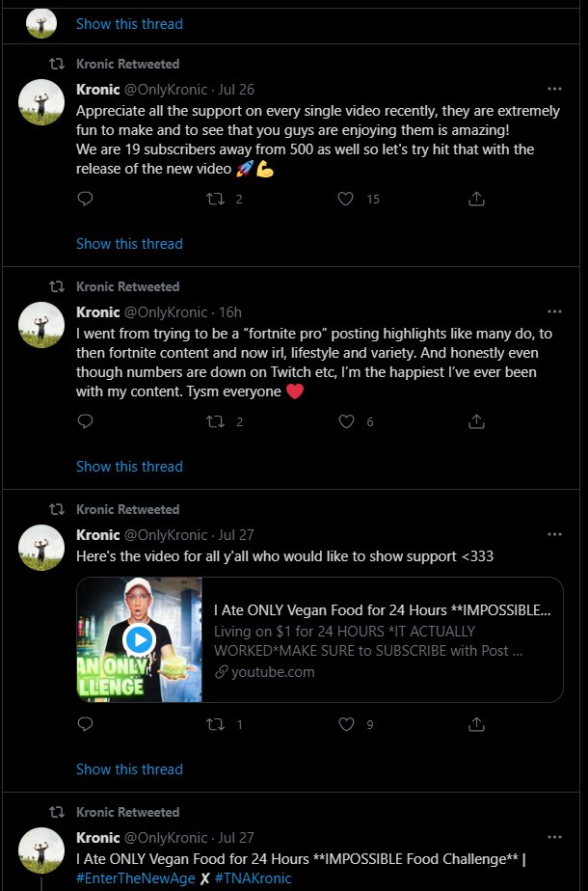
Task: Retweet the 19 subscribers away tweet
Action: (x=217, y=200)
